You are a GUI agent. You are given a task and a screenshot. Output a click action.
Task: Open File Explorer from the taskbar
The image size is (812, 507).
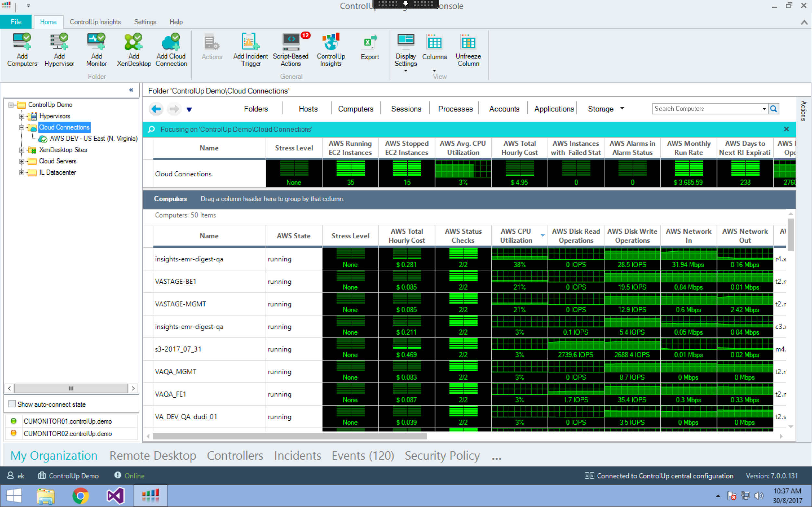(x=45, y=496)
